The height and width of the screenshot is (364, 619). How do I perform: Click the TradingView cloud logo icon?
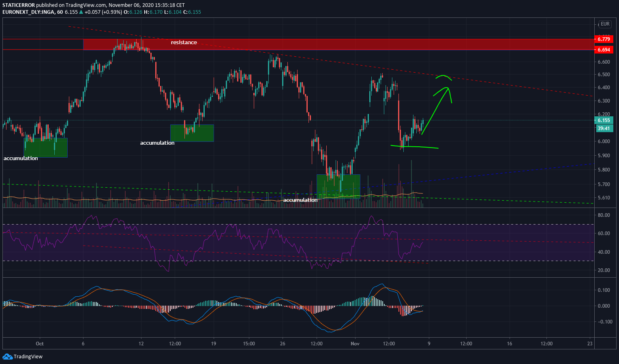7,357
